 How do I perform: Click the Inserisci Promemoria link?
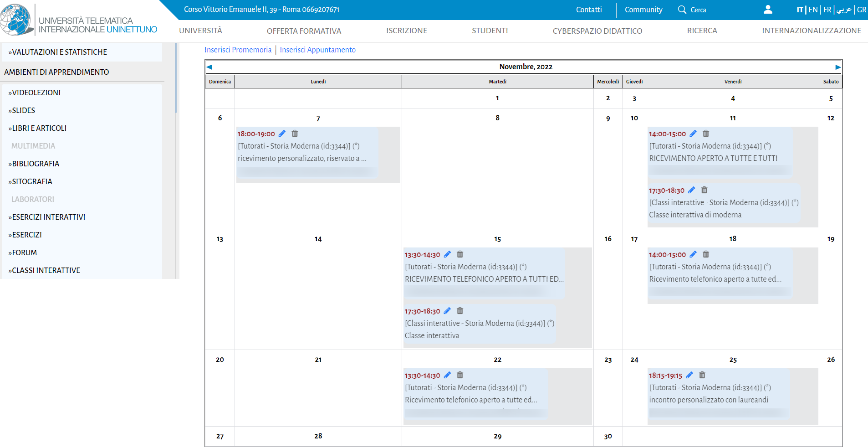238,50
